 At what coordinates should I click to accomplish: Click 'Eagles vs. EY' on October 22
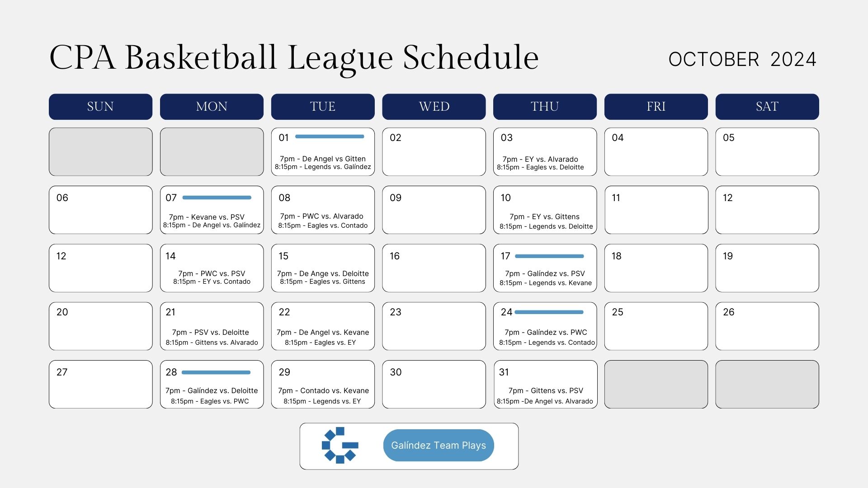[x=335, y=343]
